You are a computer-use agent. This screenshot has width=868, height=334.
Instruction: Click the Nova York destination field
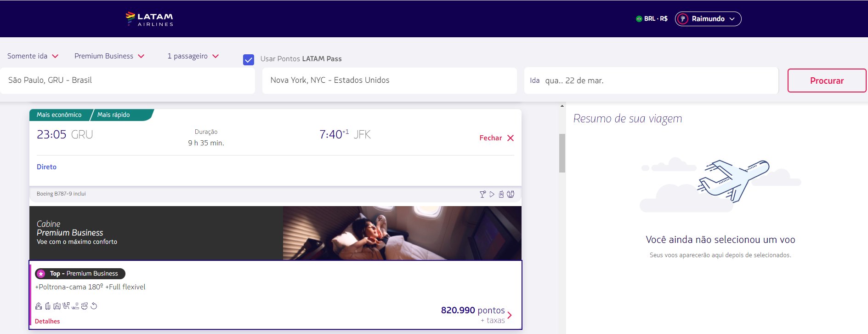pos(389,81)
